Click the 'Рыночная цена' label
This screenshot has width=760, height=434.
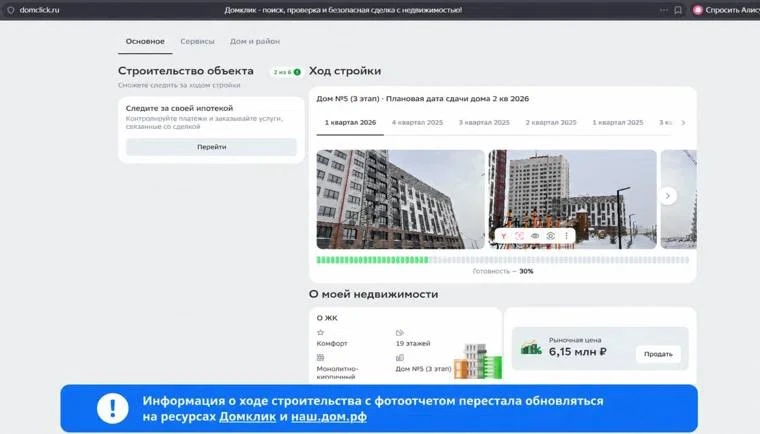pyautogui.click(x=575, y=340)
